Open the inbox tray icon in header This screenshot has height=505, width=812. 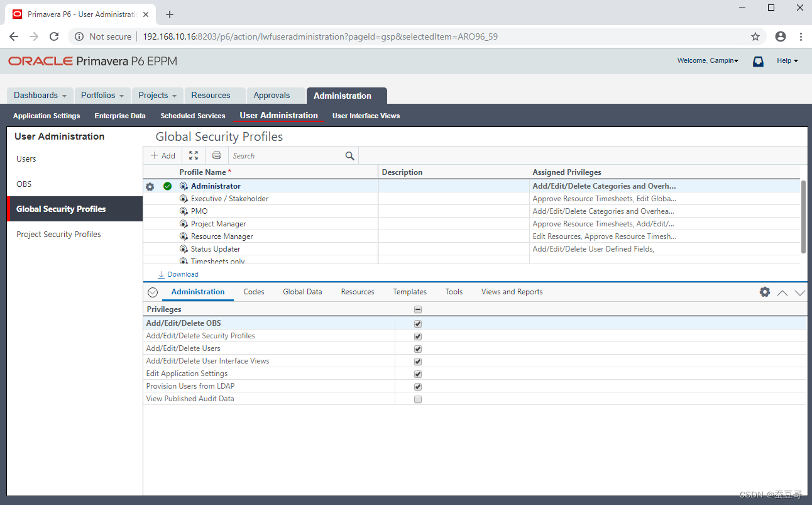pos(758,61)
